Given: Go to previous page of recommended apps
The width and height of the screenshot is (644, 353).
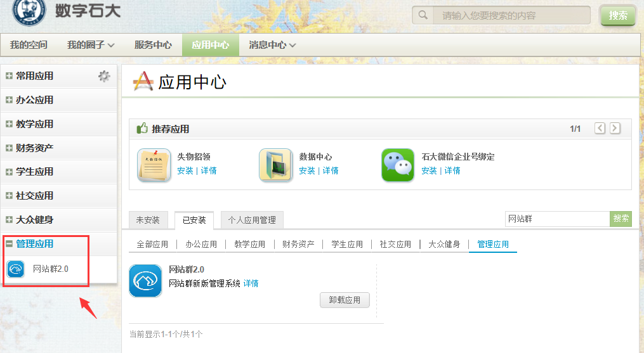Looking at the screenshot, I should [x=600, y=129].
